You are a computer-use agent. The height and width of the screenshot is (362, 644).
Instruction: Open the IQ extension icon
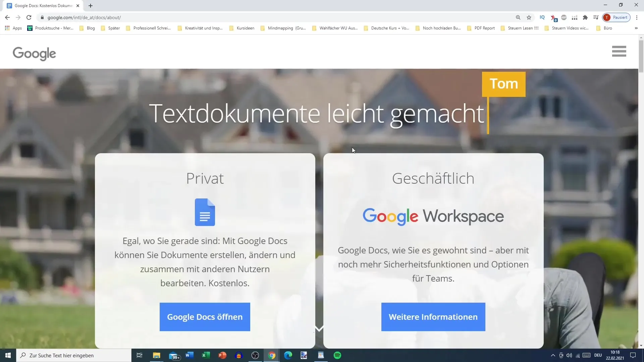coord(542,17)
